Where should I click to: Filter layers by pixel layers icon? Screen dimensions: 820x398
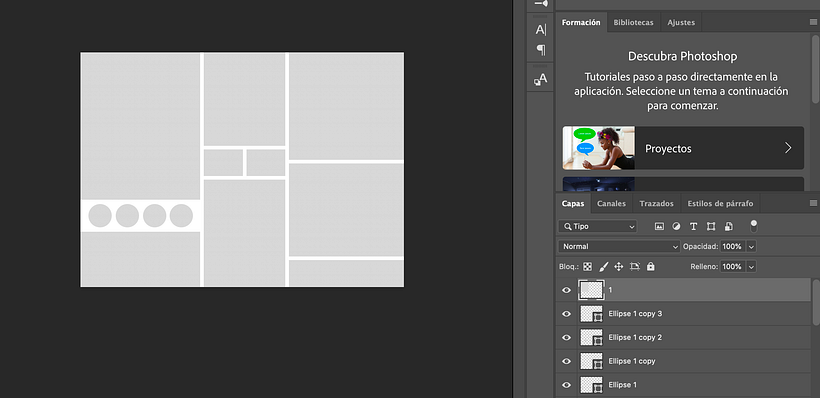click(659, 226)
